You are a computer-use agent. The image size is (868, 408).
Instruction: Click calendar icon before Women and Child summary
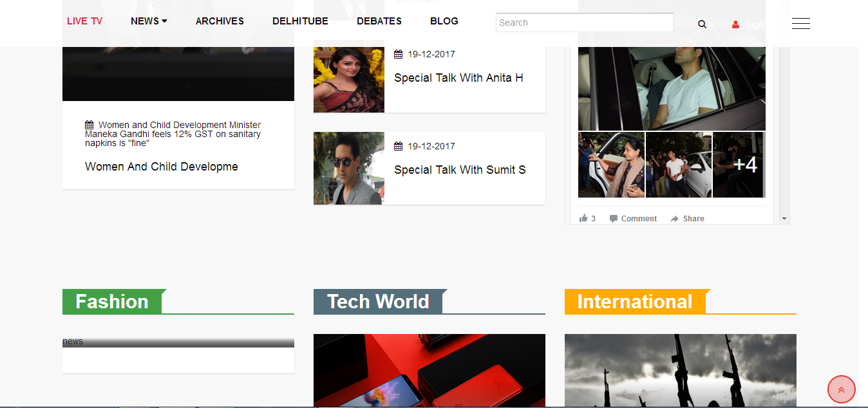click(90, 125)
